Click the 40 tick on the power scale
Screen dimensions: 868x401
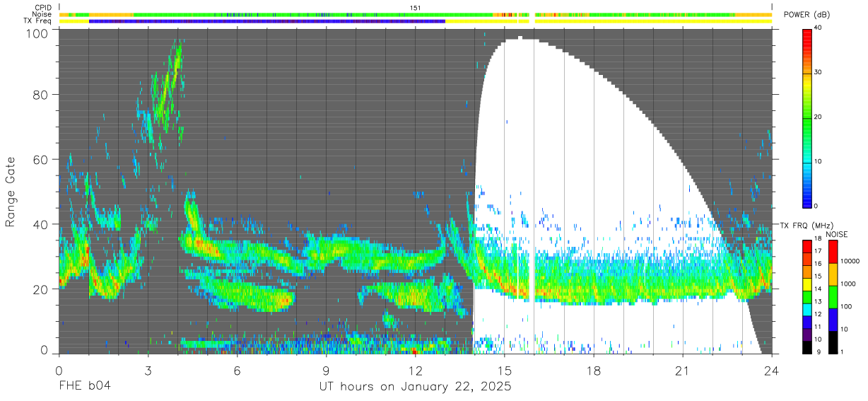click(819, 28)
